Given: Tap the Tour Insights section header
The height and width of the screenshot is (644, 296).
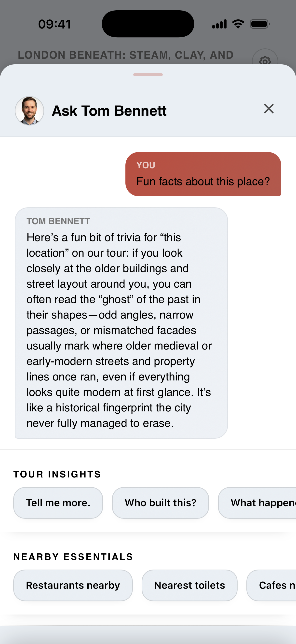Looking at the screenshot, I should coord(57,474).
